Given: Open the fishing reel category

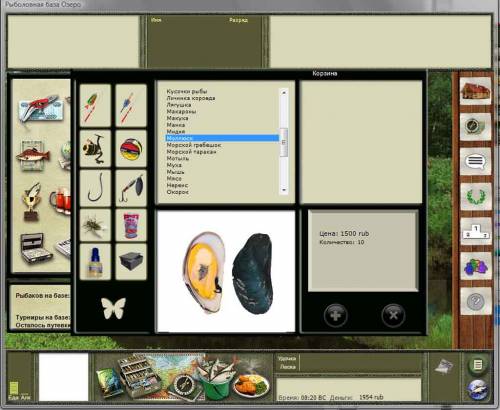Looking at the screenshot, I should click(x=95, y=148).
